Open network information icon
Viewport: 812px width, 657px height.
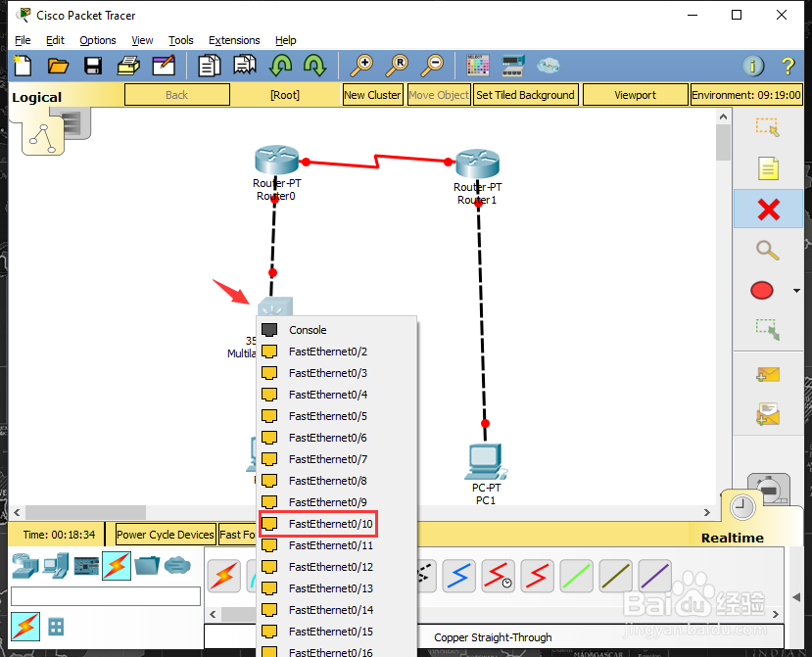pos(753,66)
